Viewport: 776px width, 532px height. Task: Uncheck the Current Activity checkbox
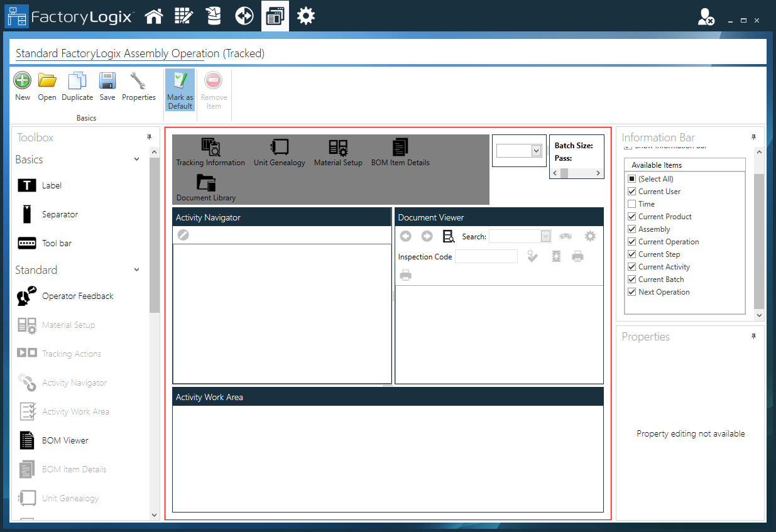(632, 267)
